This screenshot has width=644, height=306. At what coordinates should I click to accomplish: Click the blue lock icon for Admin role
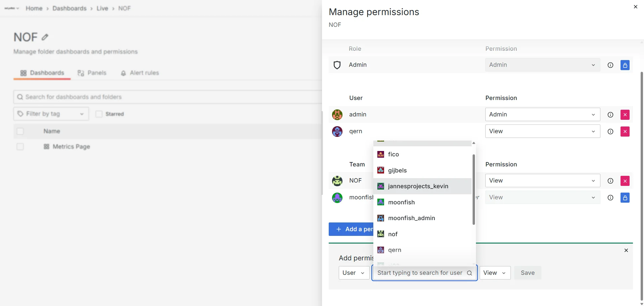625,65
